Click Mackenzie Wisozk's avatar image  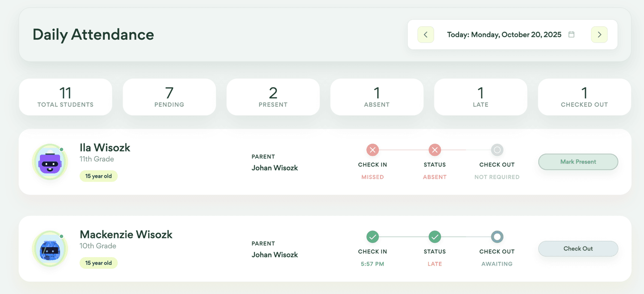[50, 249]
